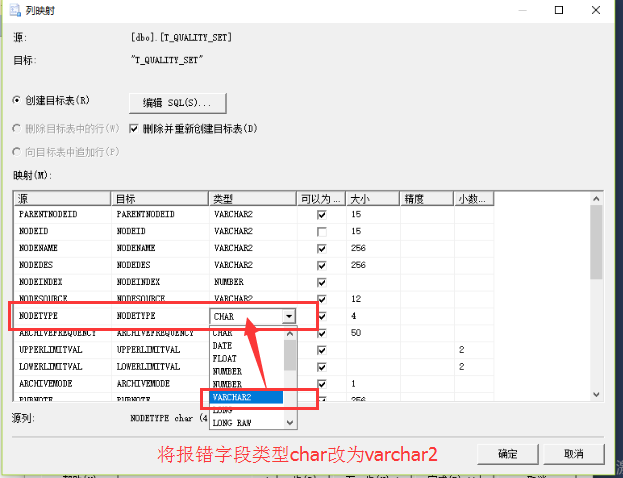Image resolution: width=623 pixels, height=478 pixels.
Task: Click the mapping grid vertical scrollbar thumb
Action: (x=596, y=242)
